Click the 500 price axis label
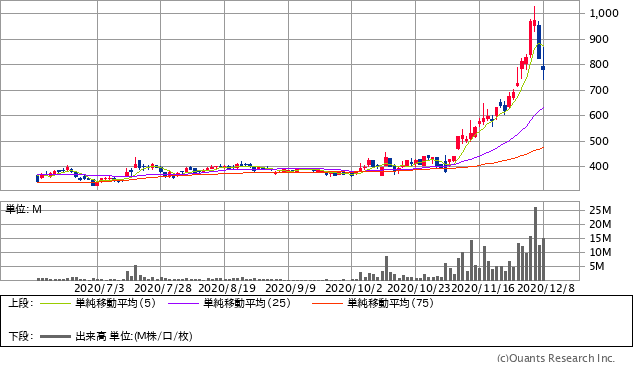633x374 pixels. (599, 141)
